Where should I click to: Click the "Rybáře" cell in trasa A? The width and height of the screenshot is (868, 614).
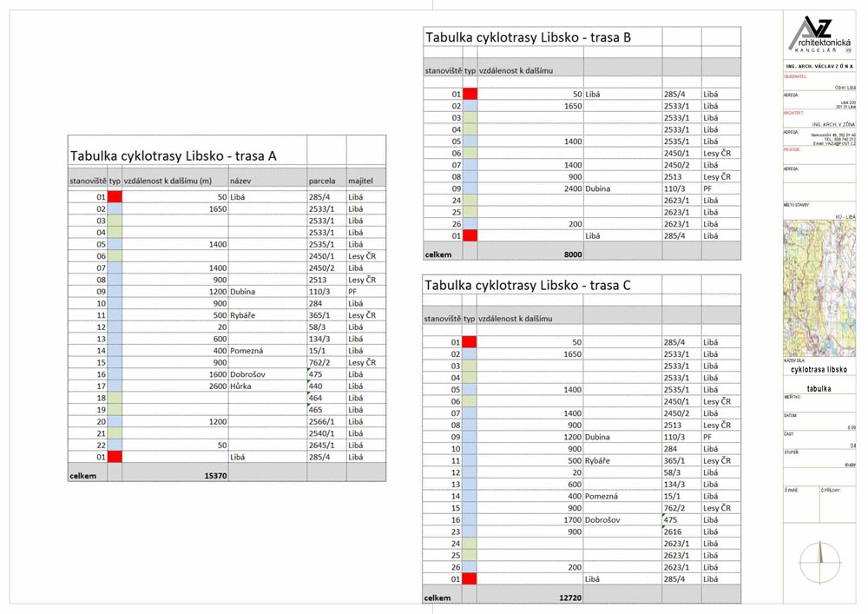pyautogui.click(x=242, y=315)
